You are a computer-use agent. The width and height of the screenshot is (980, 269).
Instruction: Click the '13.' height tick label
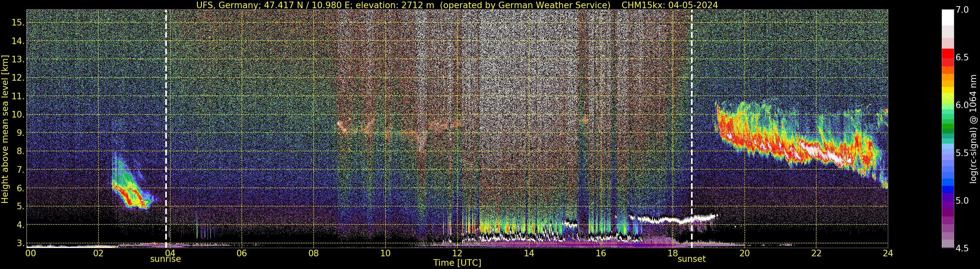(x=18, y=59)
